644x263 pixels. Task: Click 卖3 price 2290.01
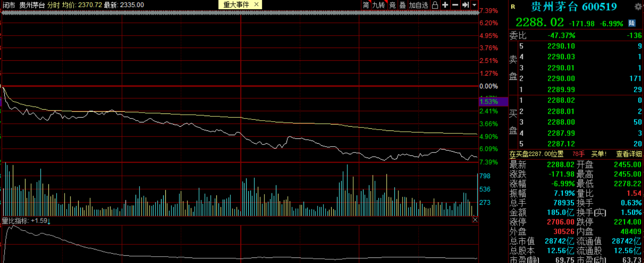(561, 68)
